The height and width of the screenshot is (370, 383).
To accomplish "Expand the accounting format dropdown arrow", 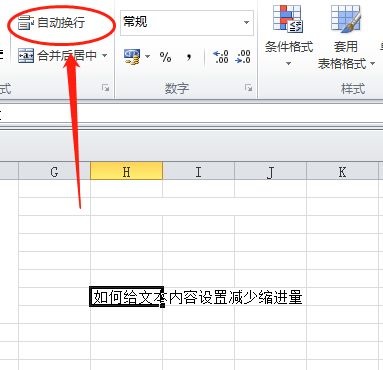I will click(147, 57).
